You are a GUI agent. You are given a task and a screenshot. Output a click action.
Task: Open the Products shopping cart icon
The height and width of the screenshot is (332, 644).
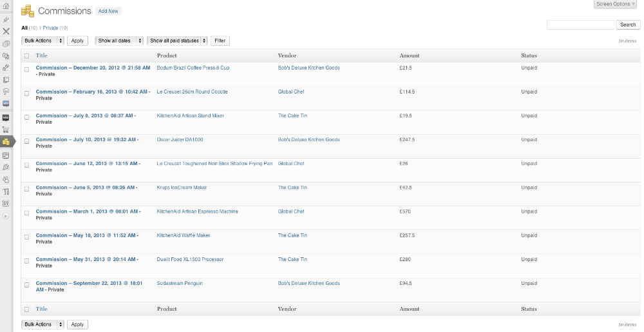point(6,130)
